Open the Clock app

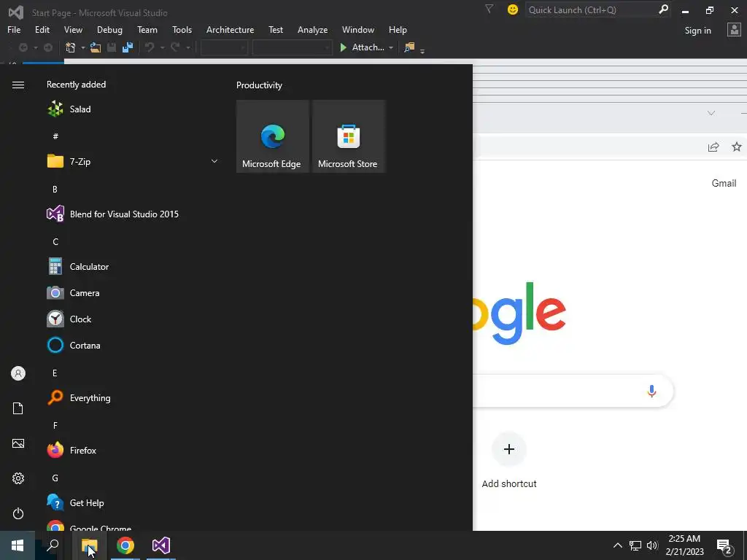click(132, 319)
